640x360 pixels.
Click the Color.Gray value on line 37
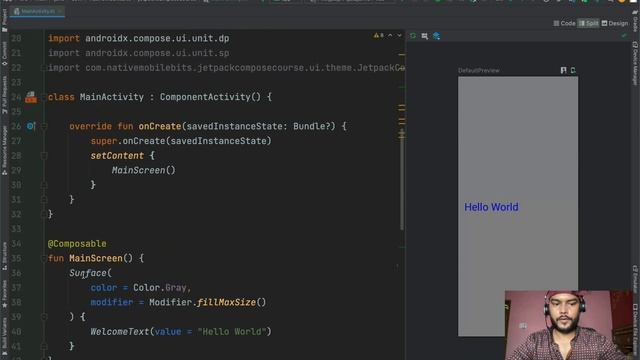pos(160,288)
